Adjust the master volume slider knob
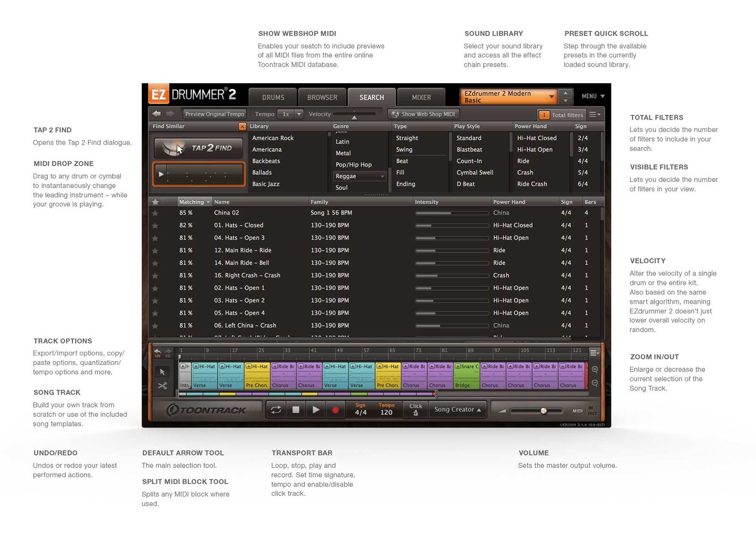 543,411
